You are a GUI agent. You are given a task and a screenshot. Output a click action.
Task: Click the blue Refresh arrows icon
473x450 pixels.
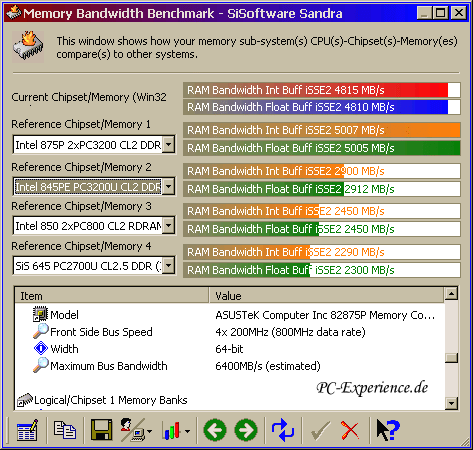(x=283, y=430)
